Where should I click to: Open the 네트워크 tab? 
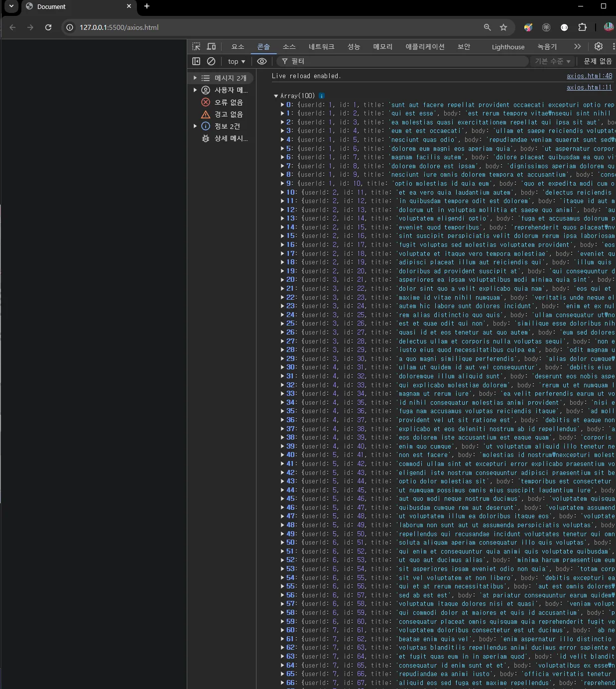(x=322, y=47)
